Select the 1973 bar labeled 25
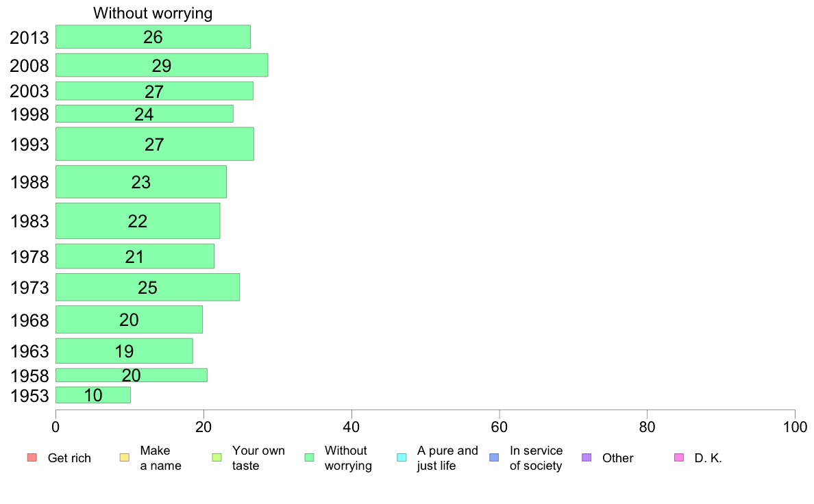 tap(148, 287)
